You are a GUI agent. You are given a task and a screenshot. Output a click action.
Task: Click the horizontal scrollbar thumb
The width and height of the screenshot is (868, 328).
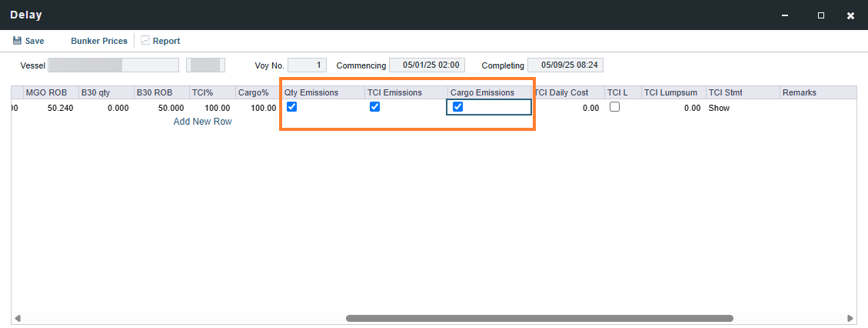(x=540, y=319)
